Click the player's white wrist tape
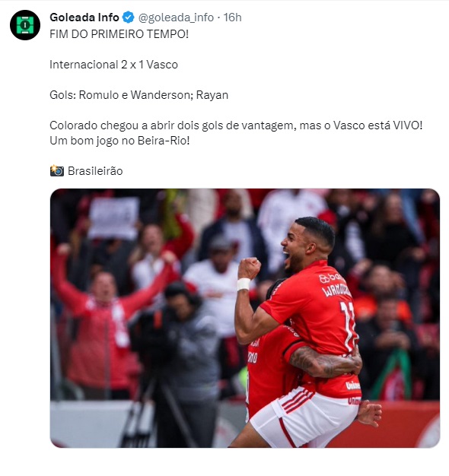This screenshot has width=449, height=476. coord(244,284)
